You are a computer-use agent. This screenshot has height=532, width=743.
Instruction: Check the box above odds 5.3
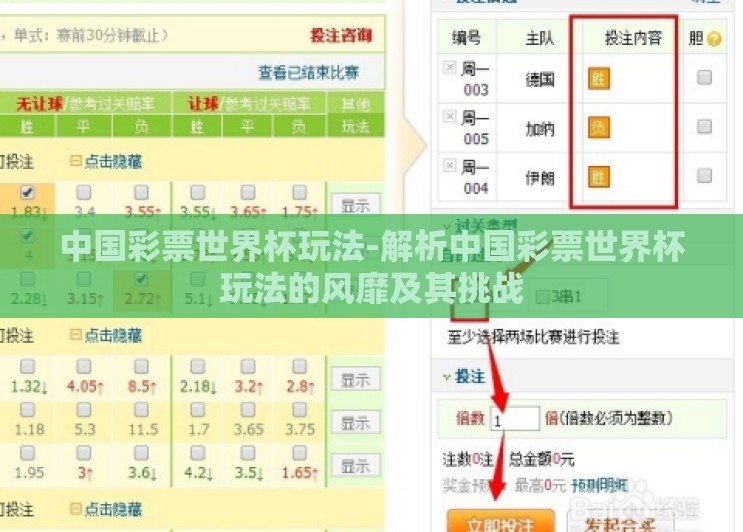(x=84, y=409)
